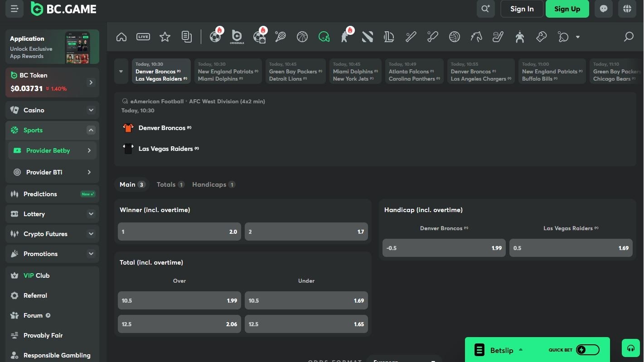Viewport: 644px width, 362px height.
Task: Bet Under 12.5 at 1.65
Action: [306, 324]
